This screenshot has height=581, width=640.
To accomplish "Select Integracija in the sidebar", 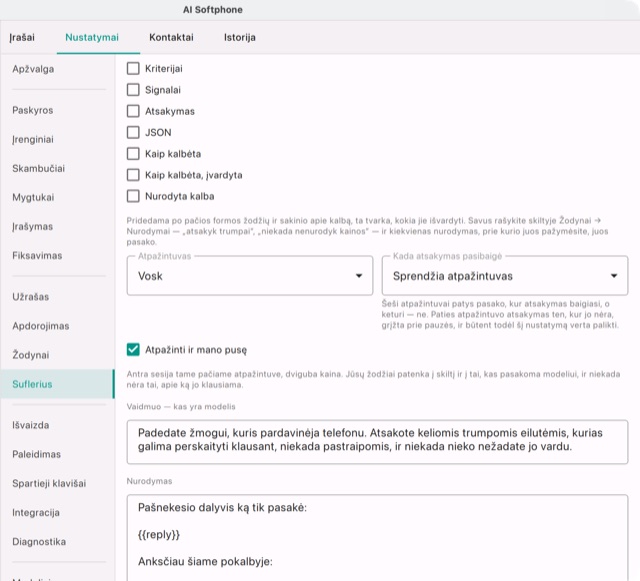I will coord(57,512).
